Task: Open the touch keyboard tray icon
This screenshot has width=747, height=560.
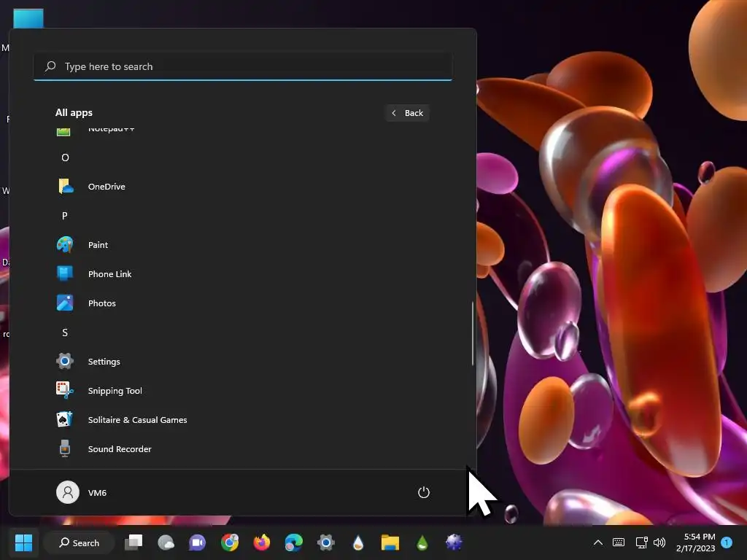Action: [x=619, y=542]
